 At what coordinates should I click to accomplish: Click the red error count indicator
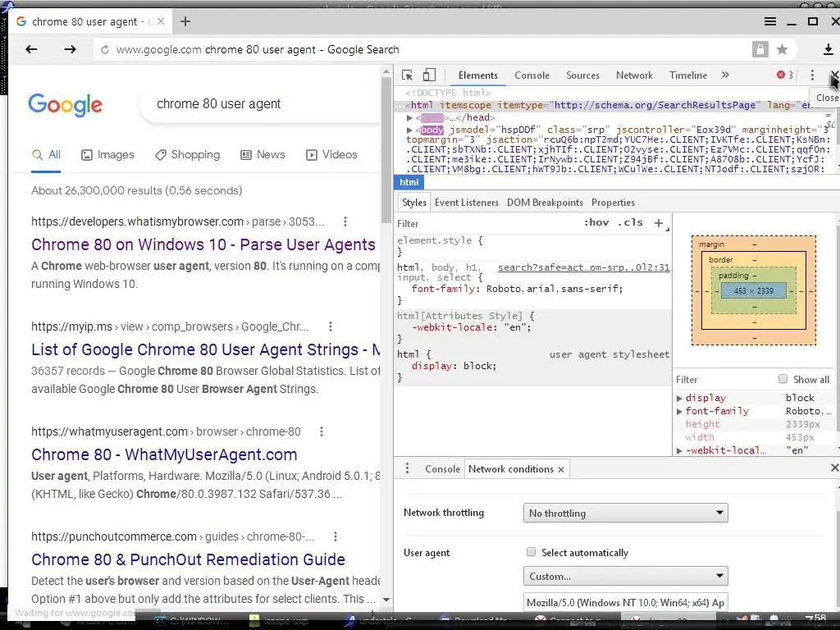pos(785,75)
